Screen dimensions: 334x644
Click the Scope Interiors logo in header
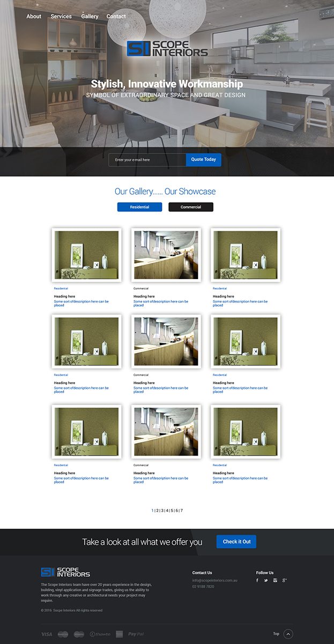pos(167,48)
